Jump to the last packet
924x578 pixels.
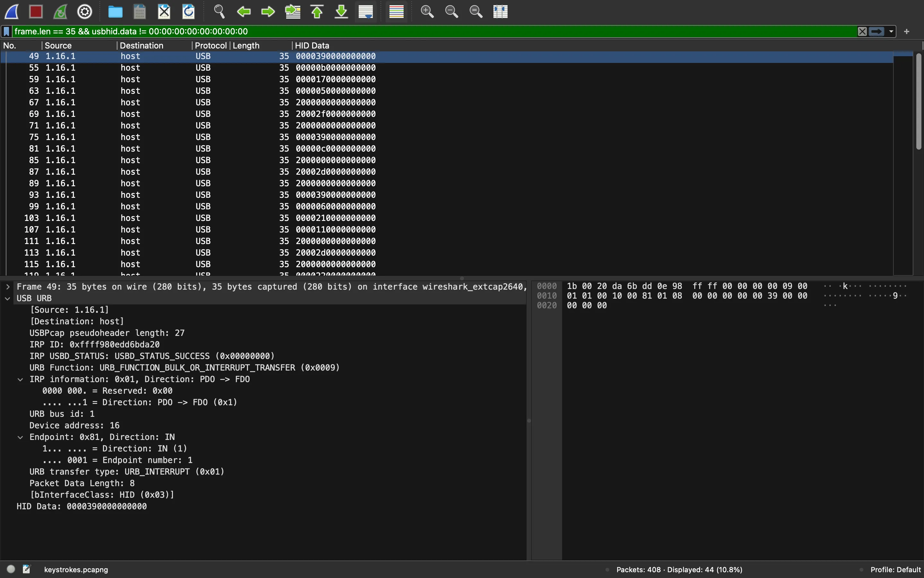click(341, 12)
